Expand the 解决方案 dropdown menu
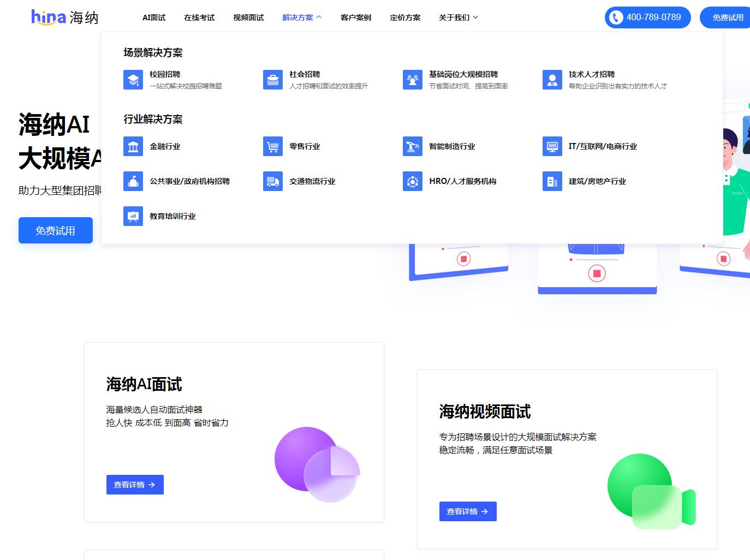The image size is (750, 560). pos(302,17)
